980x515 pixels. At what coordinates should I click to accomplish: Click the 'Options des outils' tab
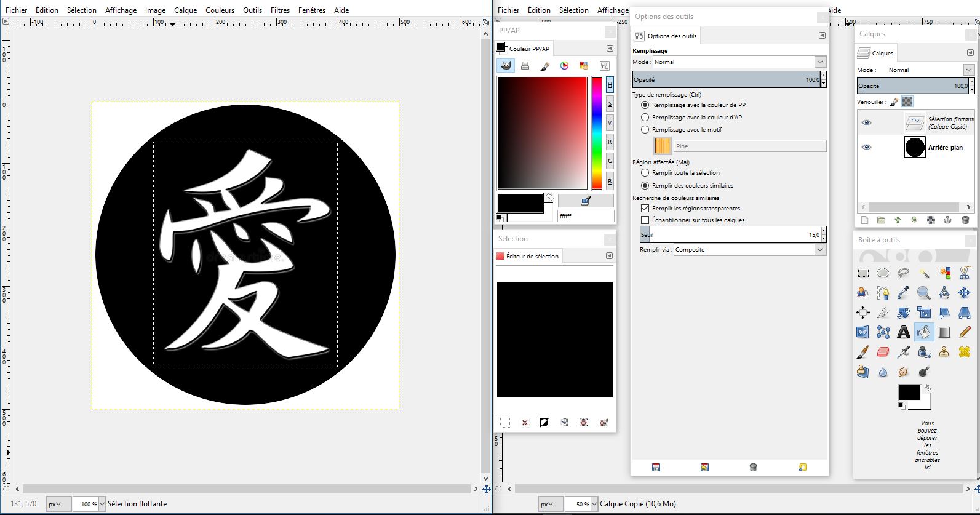pos(666,36)
